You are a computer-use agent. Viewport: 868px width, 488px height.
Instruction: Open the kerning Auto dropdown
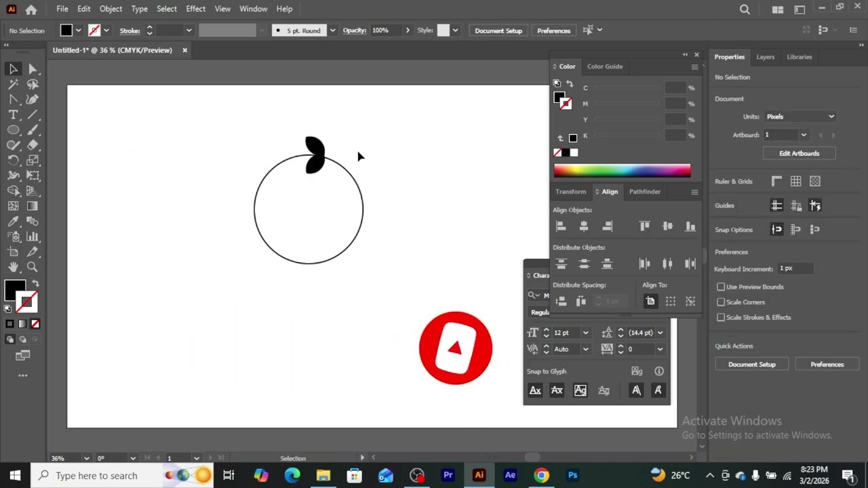(586, 349)
